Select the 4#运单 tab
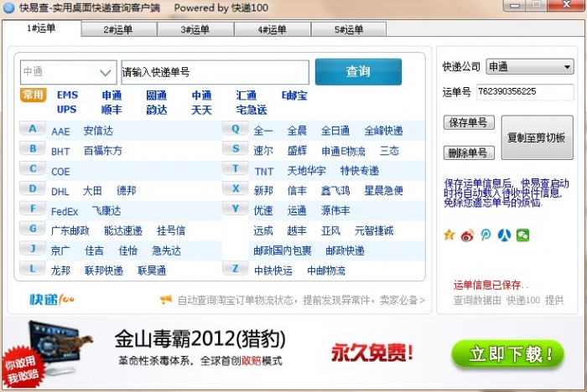The image size is (587, 392). click(x=273, y=29)
